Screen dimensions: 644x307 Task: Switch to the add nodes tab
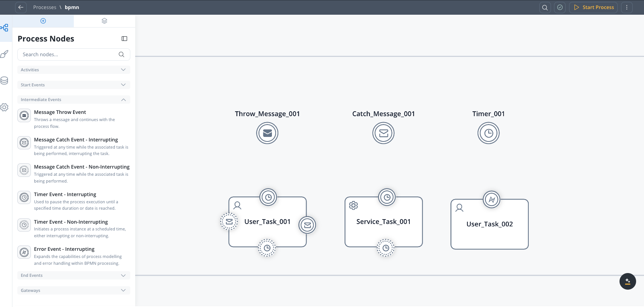point(43,21)
